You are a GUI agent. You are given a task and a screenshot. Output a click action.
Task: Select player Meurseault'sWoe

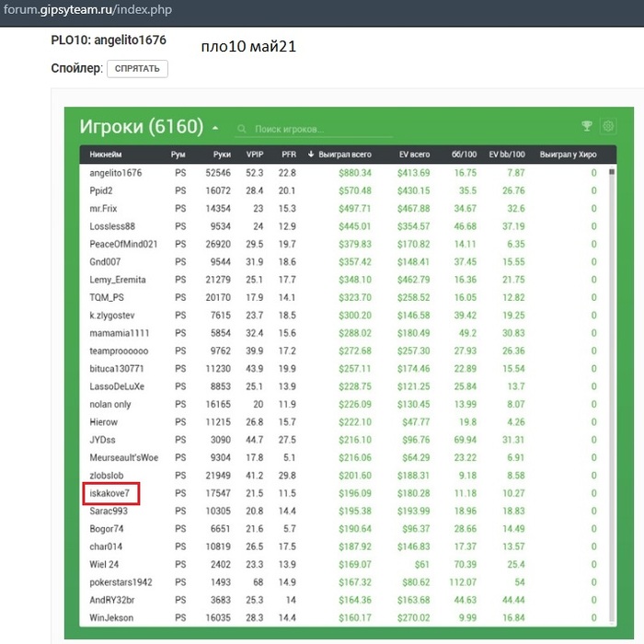(124, 458)
